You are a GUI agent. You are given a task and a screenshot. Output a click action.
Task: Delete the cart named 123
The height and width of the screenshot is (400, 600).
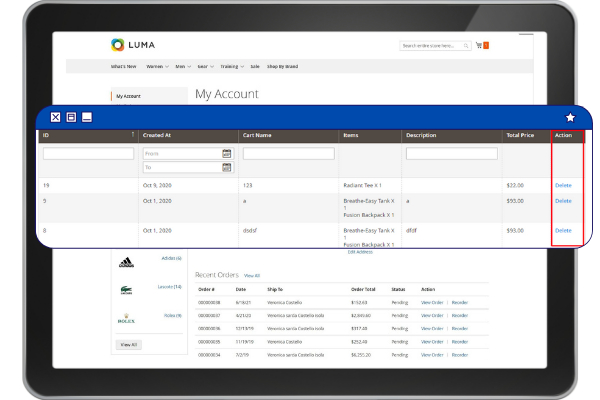[x=563, y=185]
